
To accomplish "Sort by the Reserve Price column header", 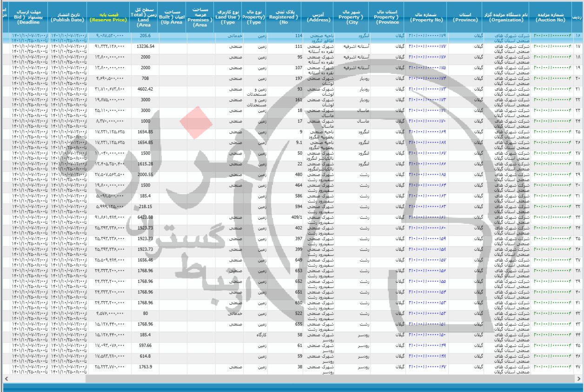I will [x=108, y=17].
